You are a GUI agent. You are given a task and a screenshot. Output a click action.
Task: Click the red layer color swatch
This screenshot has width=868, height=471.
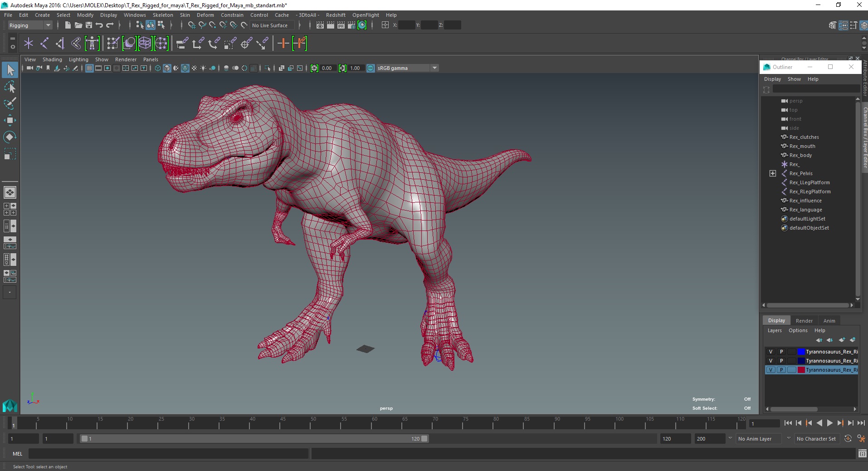click(801, 370)
